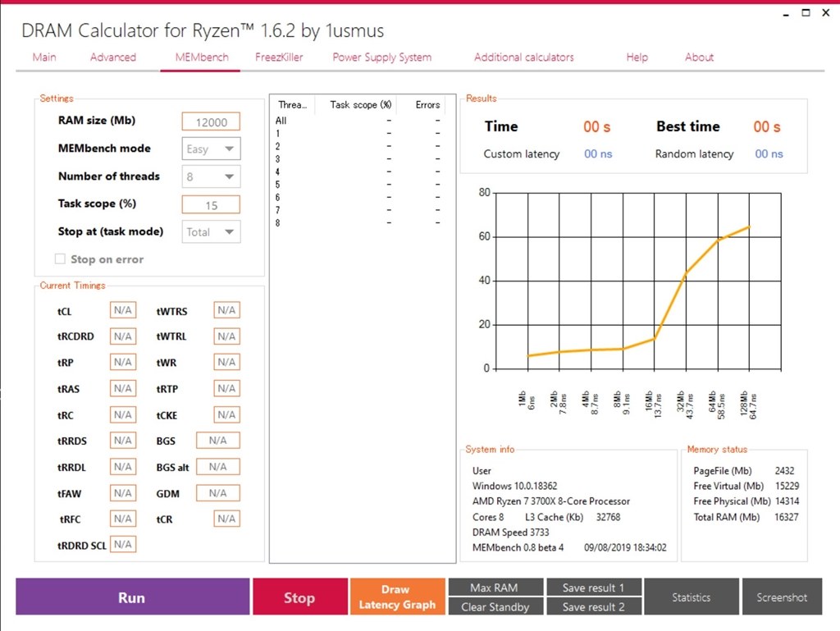Screen dimensions: 840x631
Task: Click Save result 1
Action: pyautogui.click(x=594, y=587)
